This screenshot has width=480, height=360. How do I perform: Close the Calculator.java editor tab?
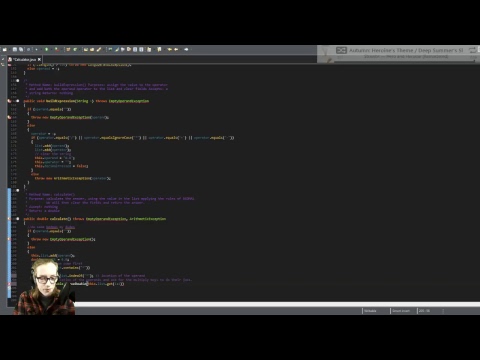click(x=39, y=59)
